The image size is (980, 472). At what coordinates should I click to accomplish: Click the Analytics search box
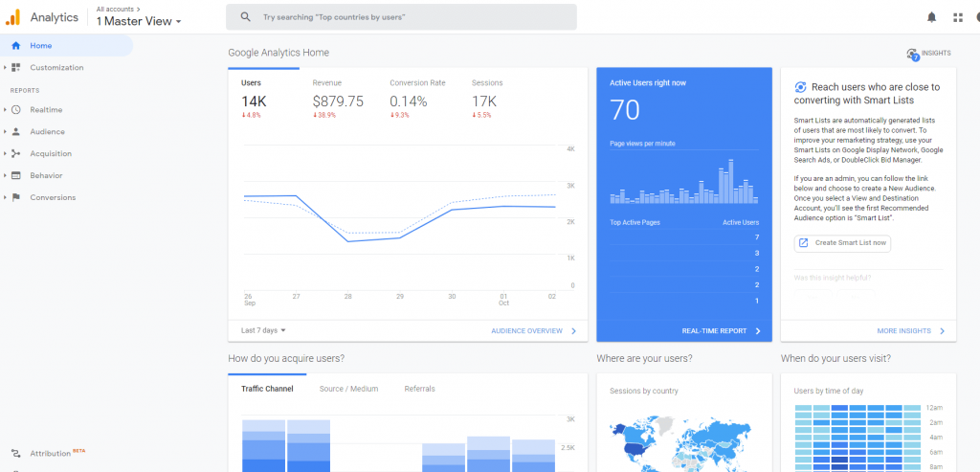pos(402,17)
